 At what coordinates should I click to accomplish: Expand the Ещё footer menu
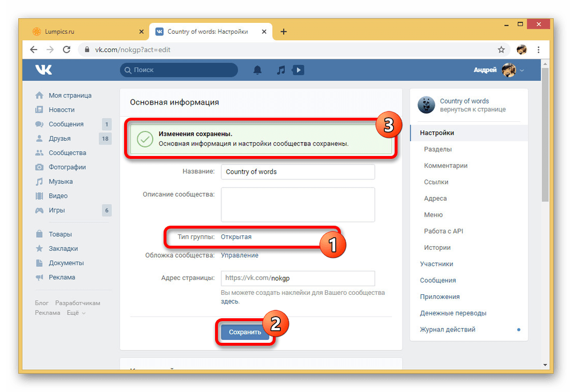[x=76, y=313]
